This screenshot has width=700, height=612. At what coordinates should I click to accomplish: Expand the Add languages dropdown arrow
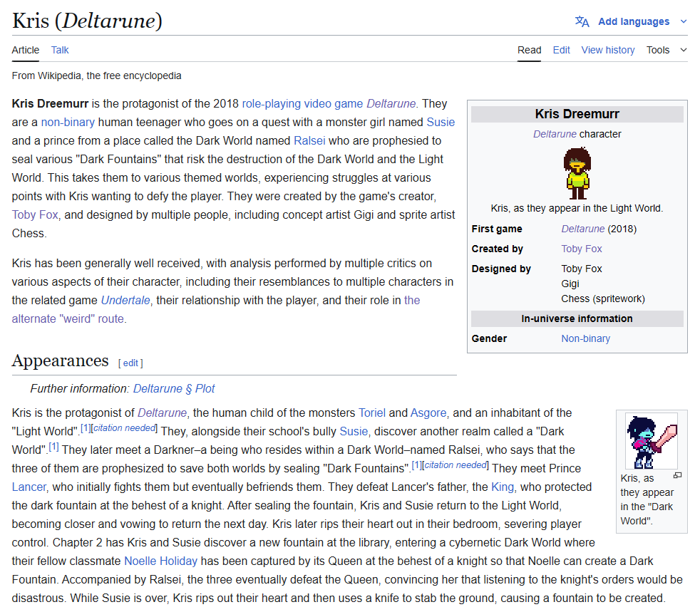684,21
